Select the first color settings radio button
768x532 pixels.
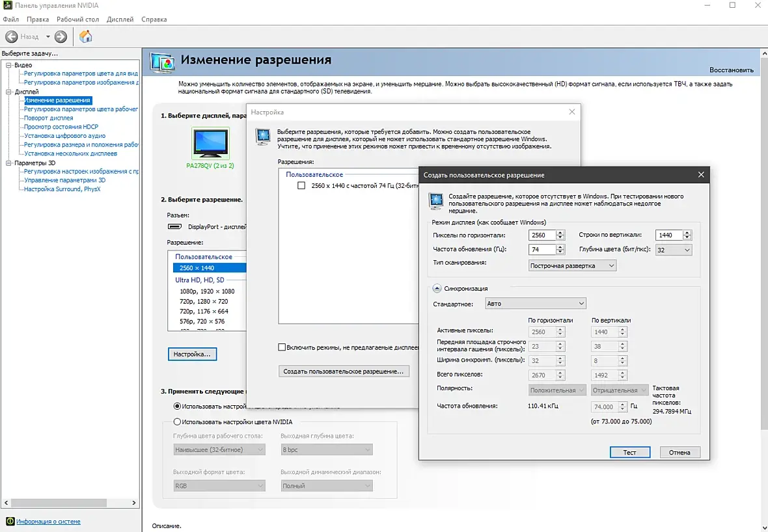tap(177, 406)
